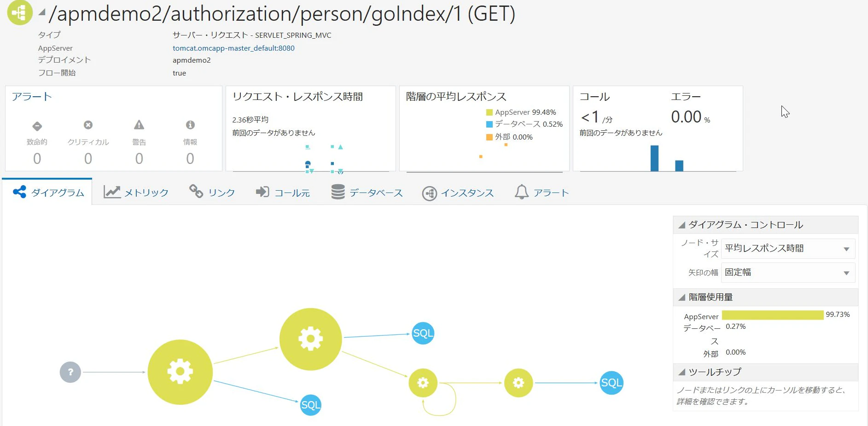Select the クリティカル alert X icon
This screenshot has height=426, width=868.
(x=88, y=125)
